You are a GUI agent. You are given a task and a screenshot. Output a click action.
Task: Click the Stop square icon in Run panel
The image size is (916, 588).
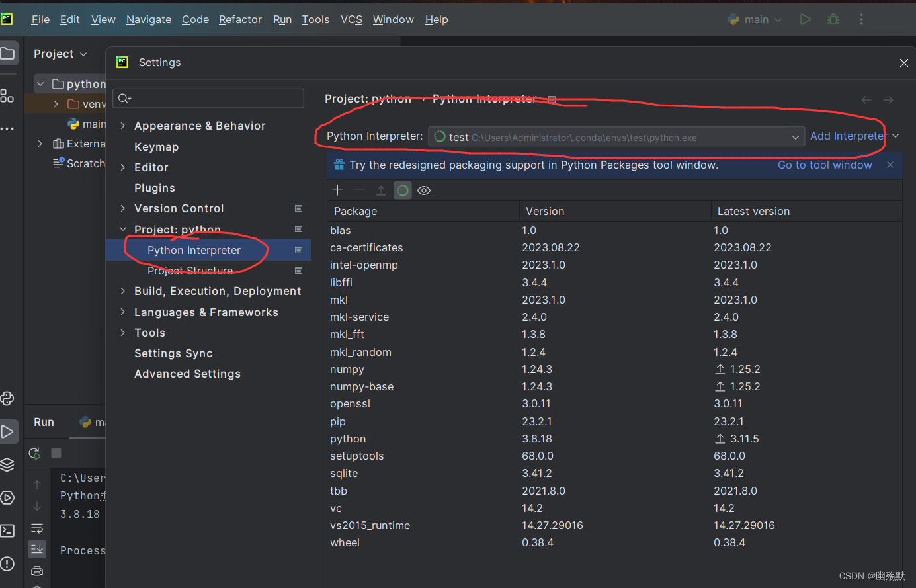[56, 453]
